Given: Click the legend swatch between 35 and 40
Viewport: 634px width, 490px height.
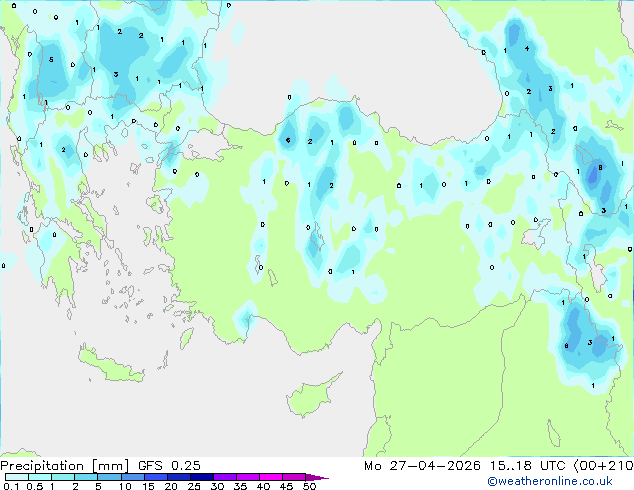Looking at the screenshot, I should coord(247,477).
